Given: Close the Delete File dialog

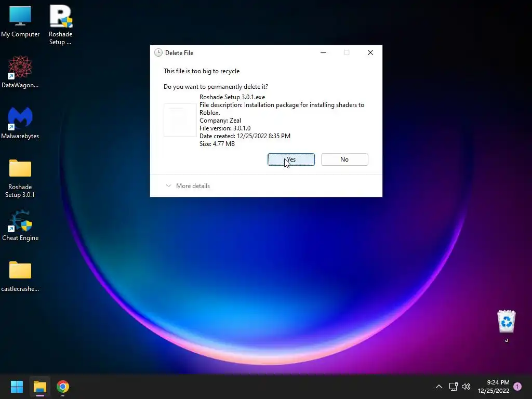Looking at the screenshot, I should 370,52.
